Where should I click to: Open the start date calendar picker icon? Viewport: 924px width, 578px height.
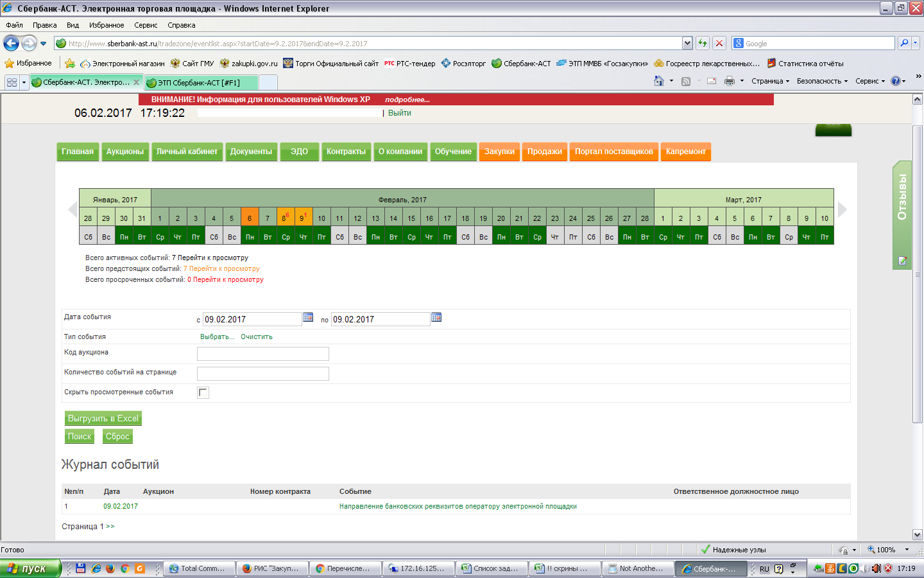pos(308,317)
